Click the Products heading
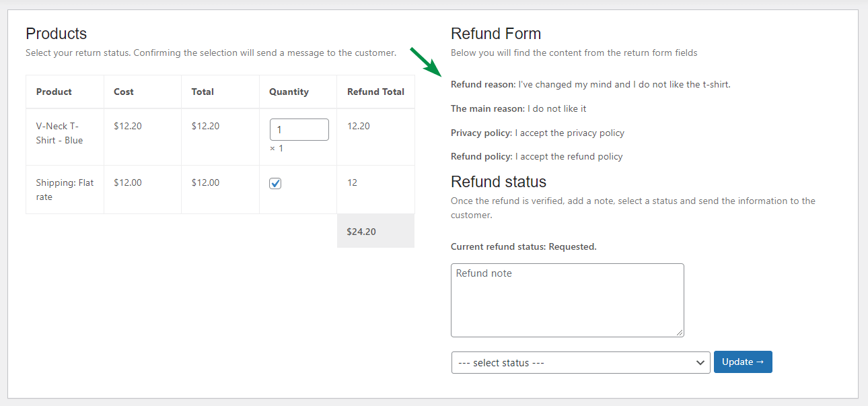The height and width of the screenshot is (406, 868). tap(57, 34)
